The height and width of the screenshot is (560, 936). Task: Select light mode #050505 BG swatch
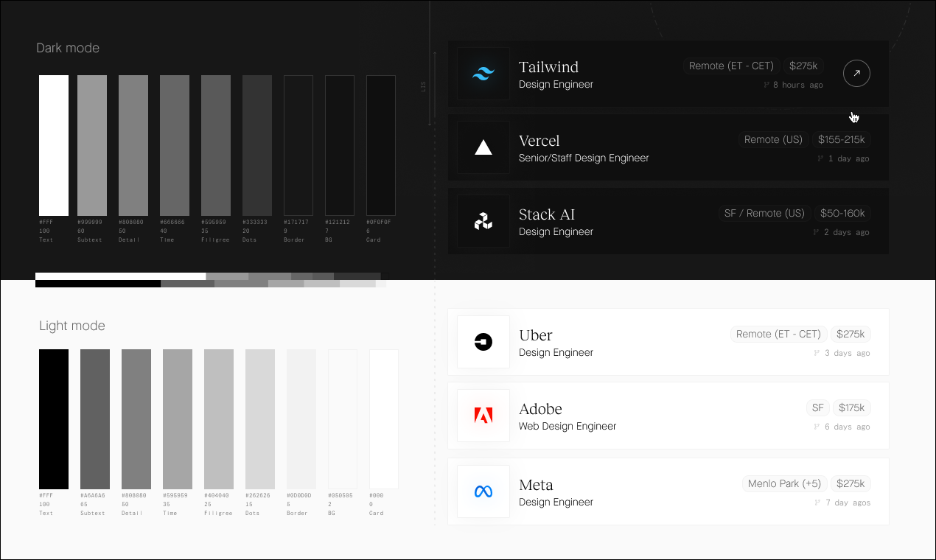pyautogui.click(x=343, y=419)
